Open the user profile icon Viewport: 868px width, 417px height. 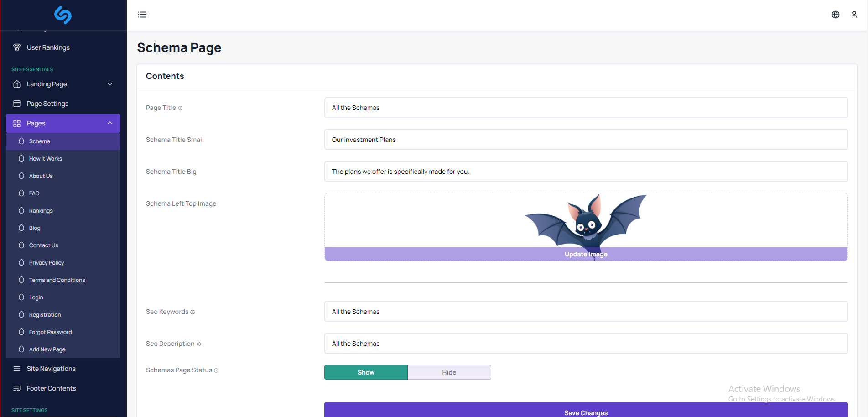click(854, 15)
